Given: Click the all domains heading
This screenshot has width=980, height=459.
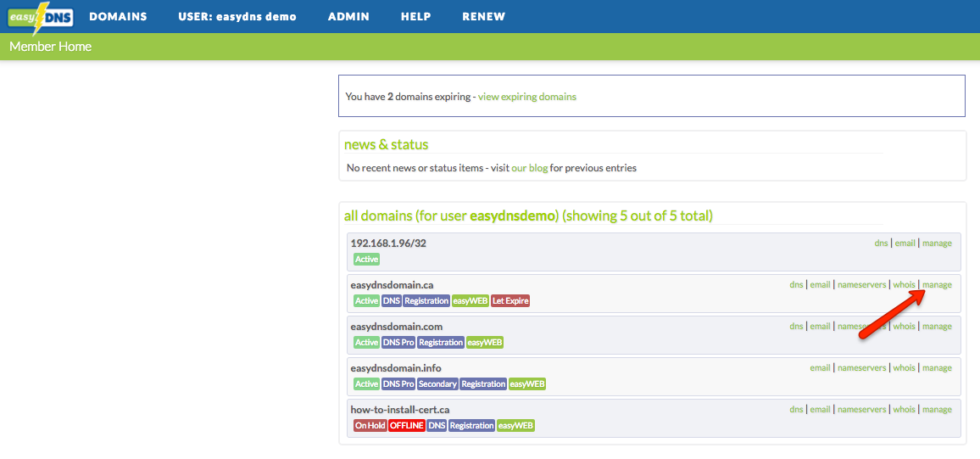Looking at the screenshot, I should click(528, 216).
